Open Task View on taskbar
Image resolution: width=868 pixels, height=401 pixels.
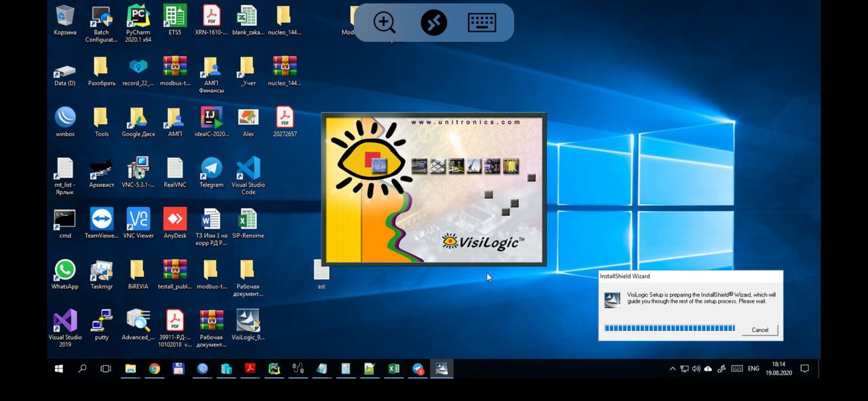click(x=106, y=369)
